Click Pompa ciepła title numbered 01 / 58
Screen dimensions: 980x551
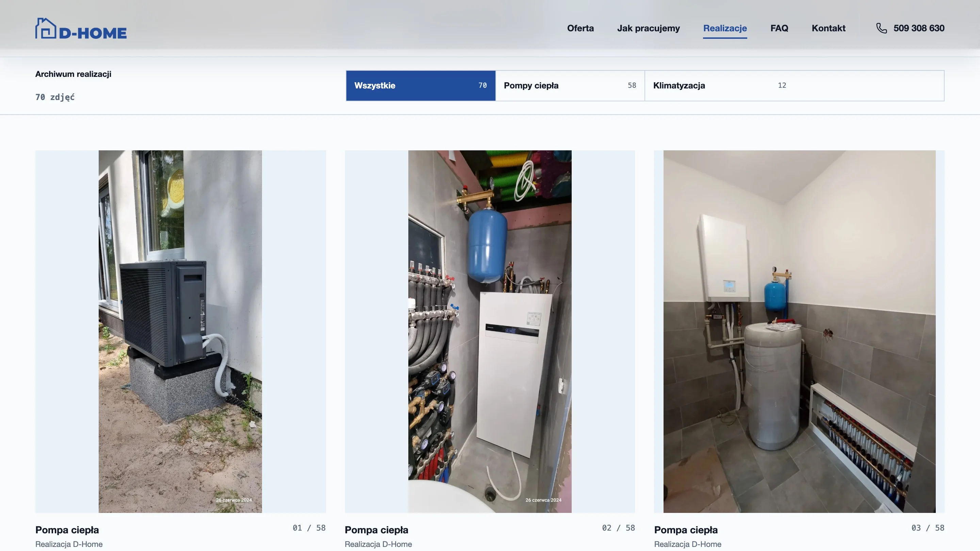click(x=67, y=530)
